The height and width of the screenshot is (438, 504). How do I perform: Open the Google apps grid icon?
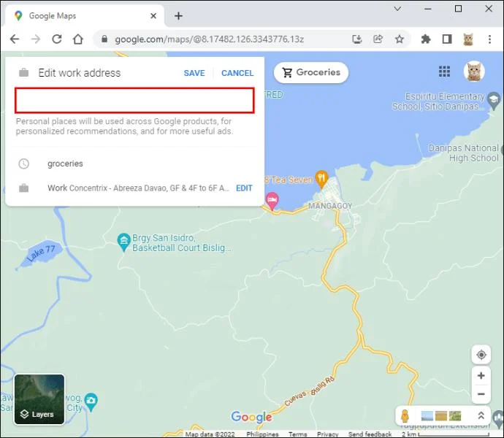coord(445,72)
